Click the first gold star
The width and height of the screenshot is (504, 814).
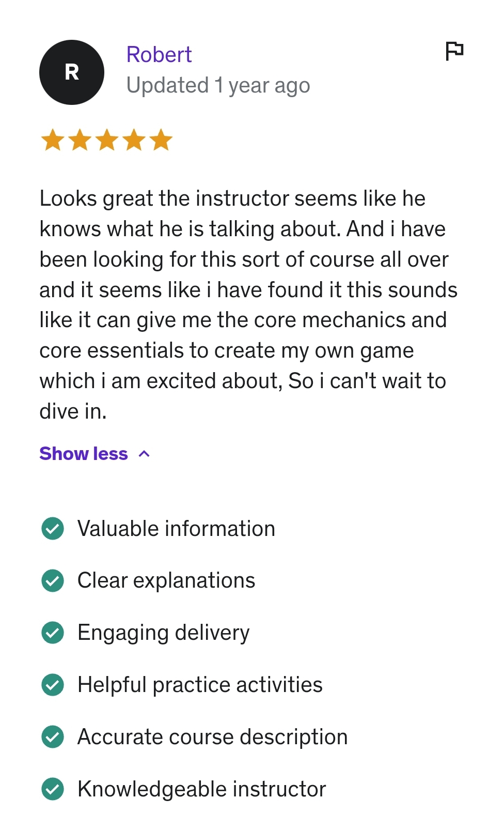tap(53, 140)
